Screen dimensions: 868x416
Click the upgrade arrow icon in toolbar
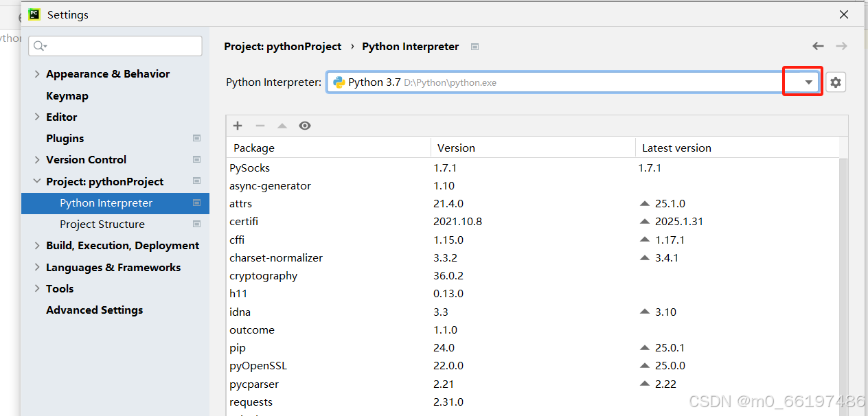(x=282, y=126)
